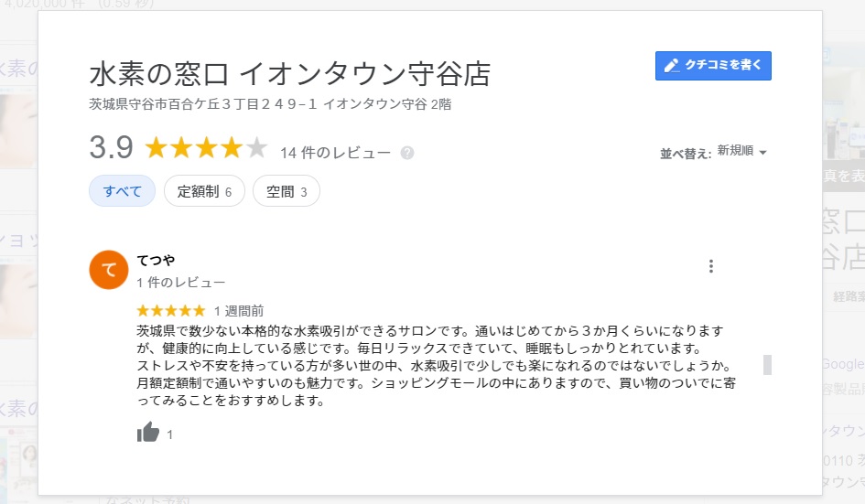Click the 1 件のレビュー text under reviewer name
This screenshot has width=865, height=504.
180,282
